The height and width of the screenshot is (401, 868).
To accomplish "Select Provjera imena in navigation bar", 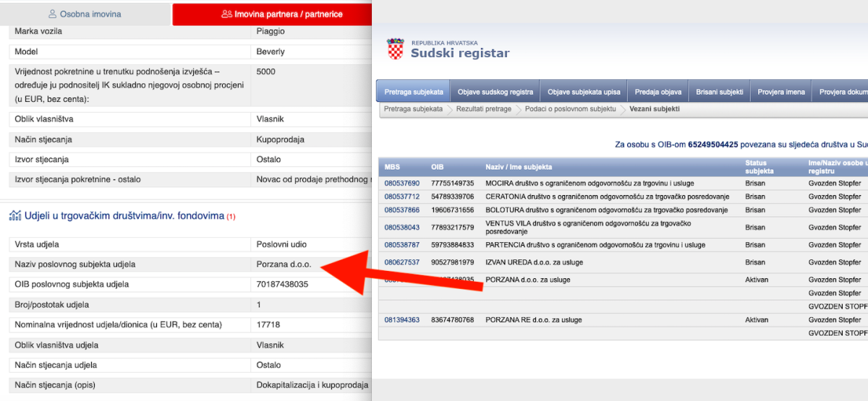I will pyautogui.click(x=781, y=92).
